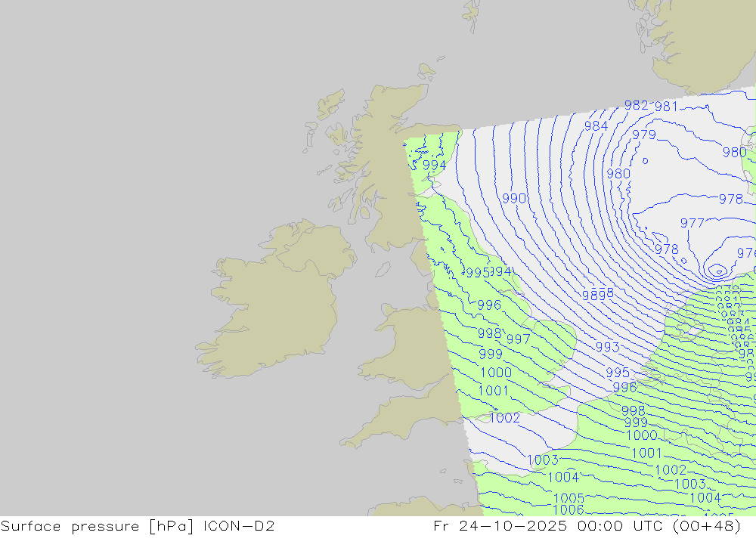Viewport: 756px width, 554px height.
Task: Select the 1006 isobar label
Action: [x=569, y=509]
